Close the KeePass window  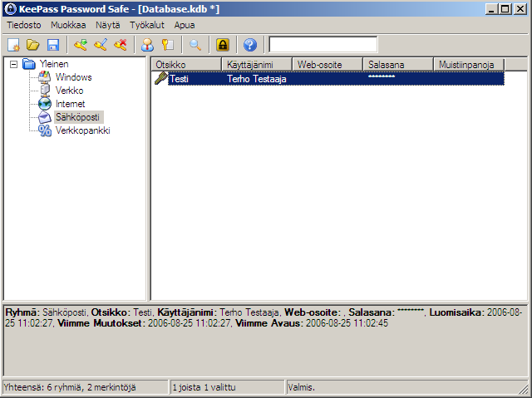(520, 9)
